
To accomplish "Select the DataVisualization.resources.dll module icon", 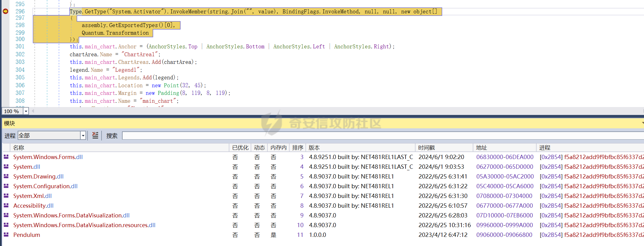I will point(6,225).
